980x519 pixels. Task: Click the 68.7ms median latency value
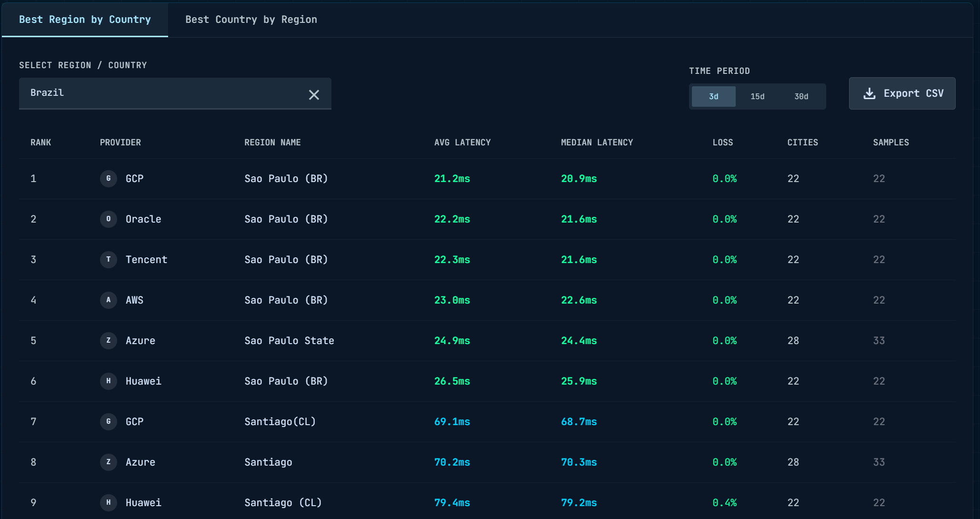coord(579,422)
